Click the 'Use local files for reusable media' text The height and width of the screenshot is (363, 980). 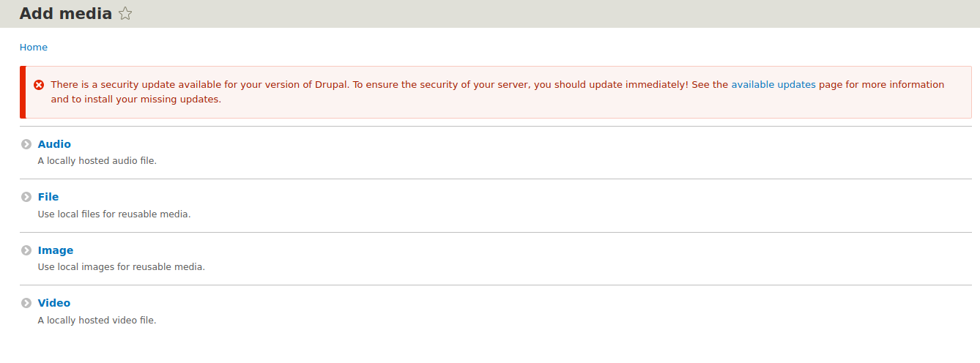pyautogui.click(x=114, y=214)
